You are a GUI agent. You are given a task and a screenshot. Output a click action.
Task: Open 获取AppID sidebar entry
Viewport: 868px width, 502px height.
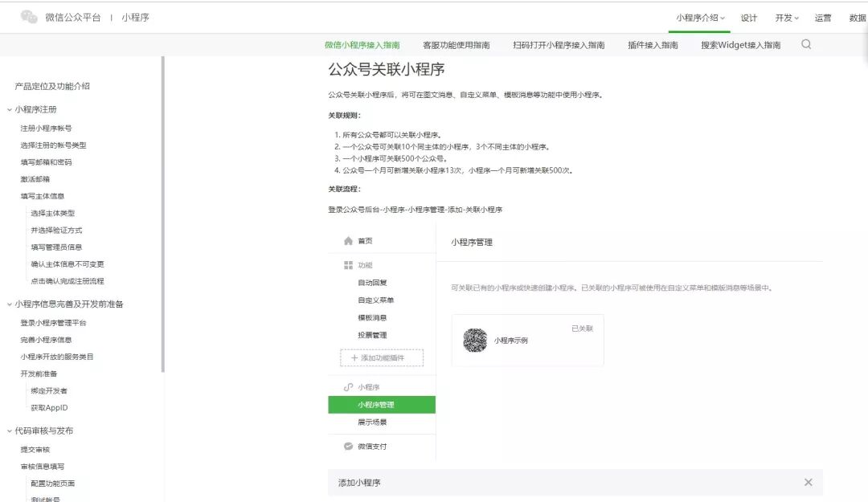[49, 408]
